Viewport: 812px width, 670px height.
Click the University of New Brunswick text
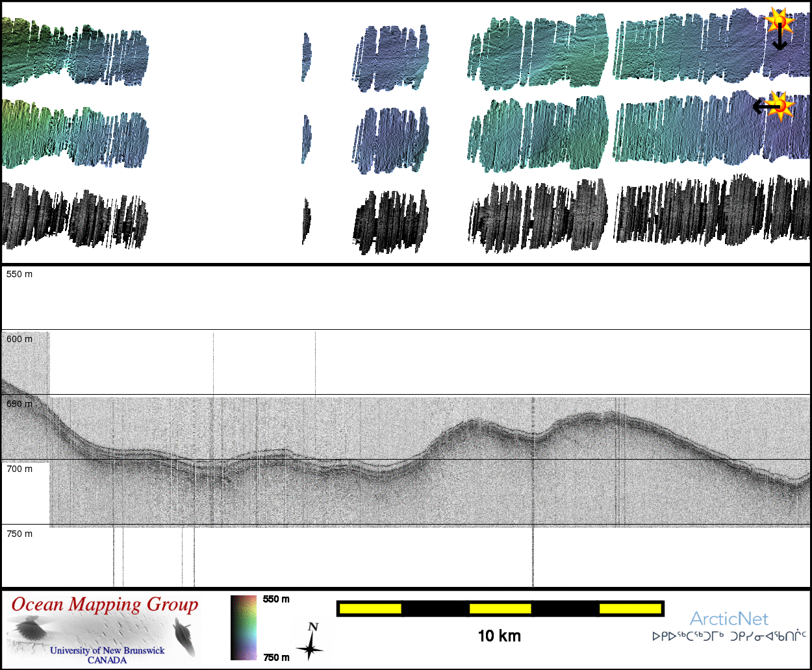pos(107,651)
